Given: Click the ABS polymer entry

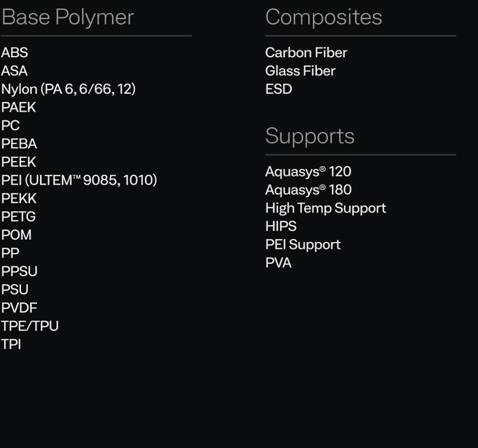Looking at the screenshot, I should [14, 53].
